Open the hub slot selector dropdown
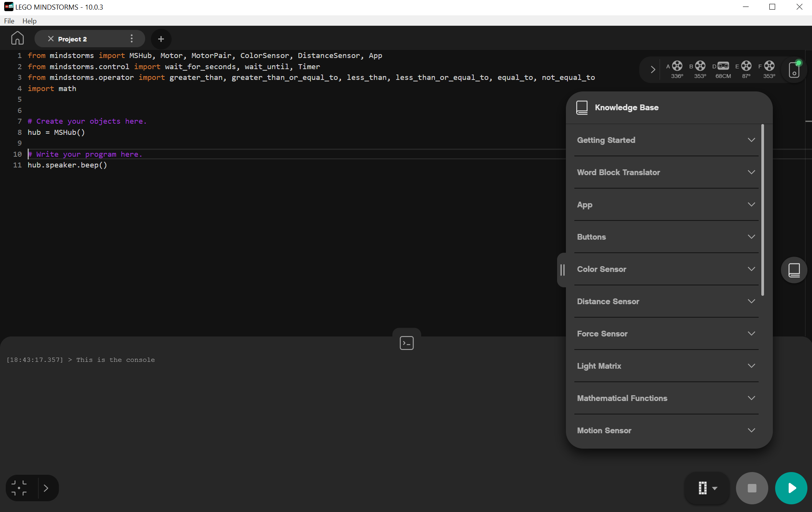Screen dimensions: 812x512 [x=707, y=488]
